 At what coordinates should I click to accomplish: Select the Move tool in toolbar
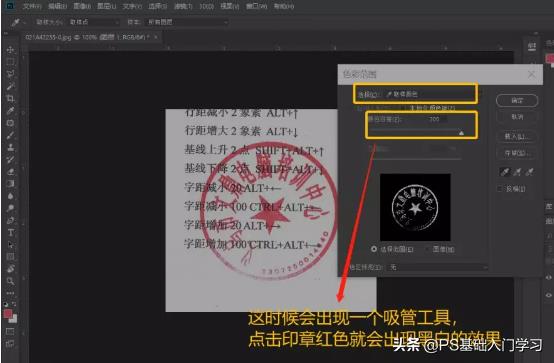10,49
